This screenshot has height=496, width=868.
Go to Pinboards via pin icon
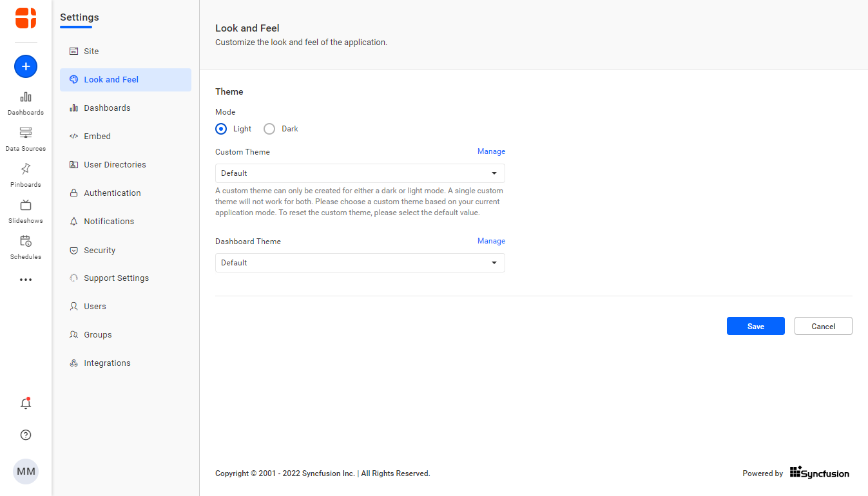point(26,175)
